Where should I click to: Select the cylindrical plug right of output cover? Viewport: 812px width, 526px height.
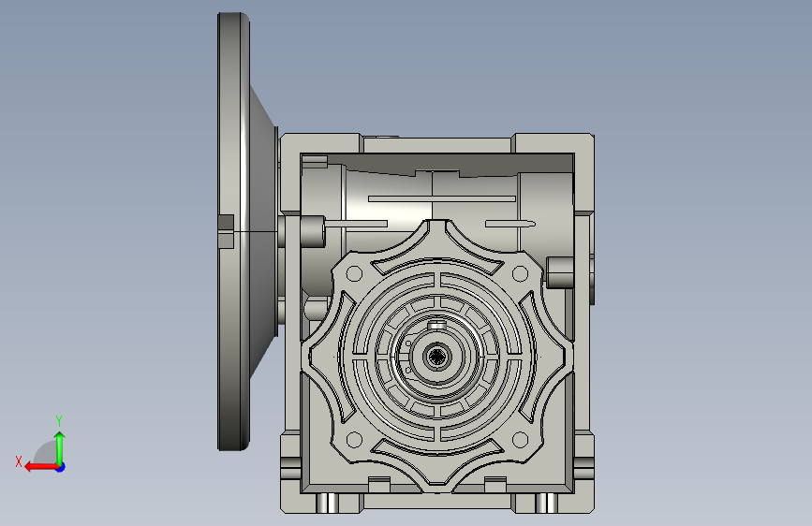[x=560, y=273]
